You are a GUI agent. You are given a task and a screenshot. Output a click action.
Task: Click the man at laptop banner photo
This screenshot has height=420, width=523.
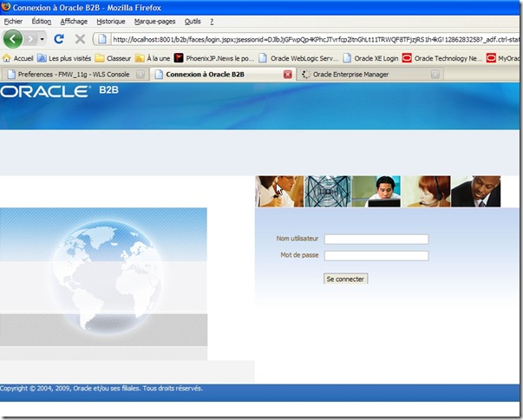coord(376,192)
